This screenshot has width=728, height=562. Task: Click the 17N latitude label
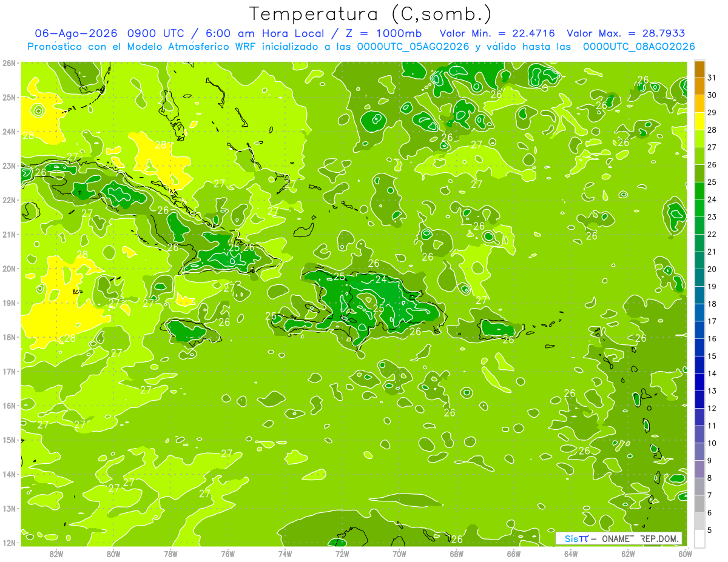(x=9, y=371)
